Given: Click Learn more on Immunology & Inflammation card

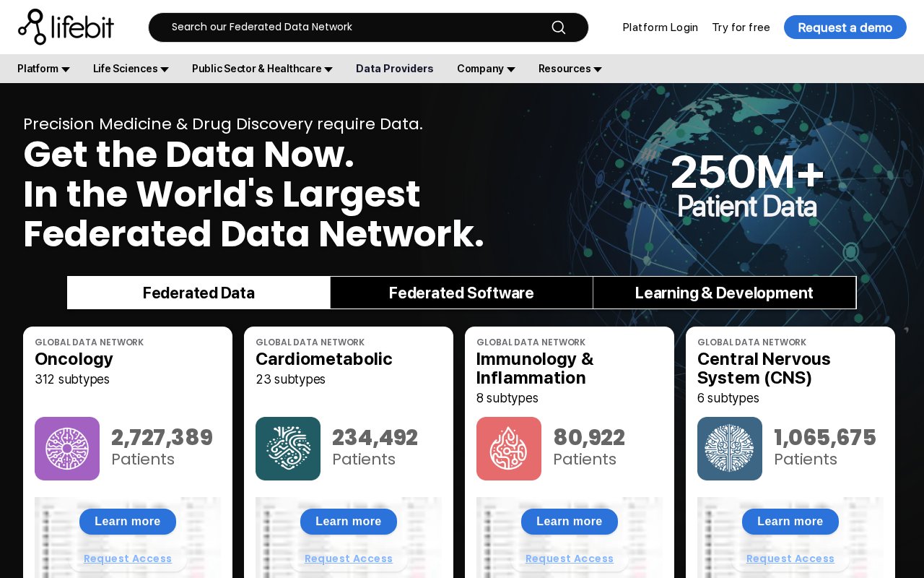Looking at the screenshot, I should 570,522.
